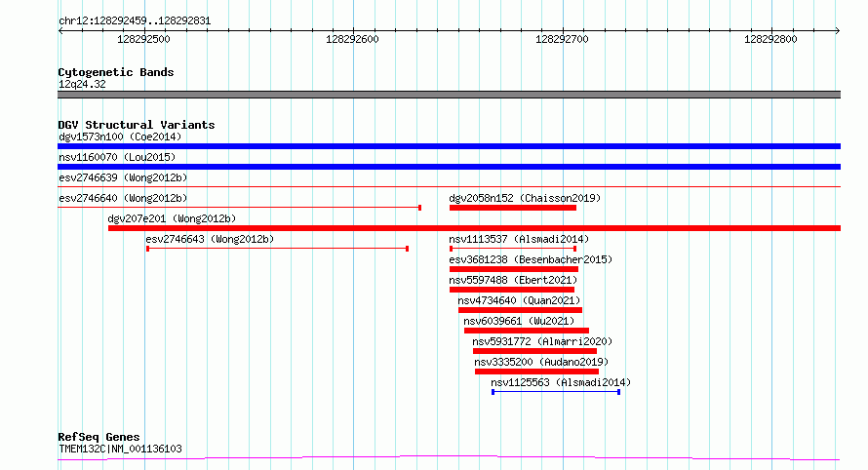Click ruler position 128292800
The image size is (868, 470).
(x=770, y=39)
